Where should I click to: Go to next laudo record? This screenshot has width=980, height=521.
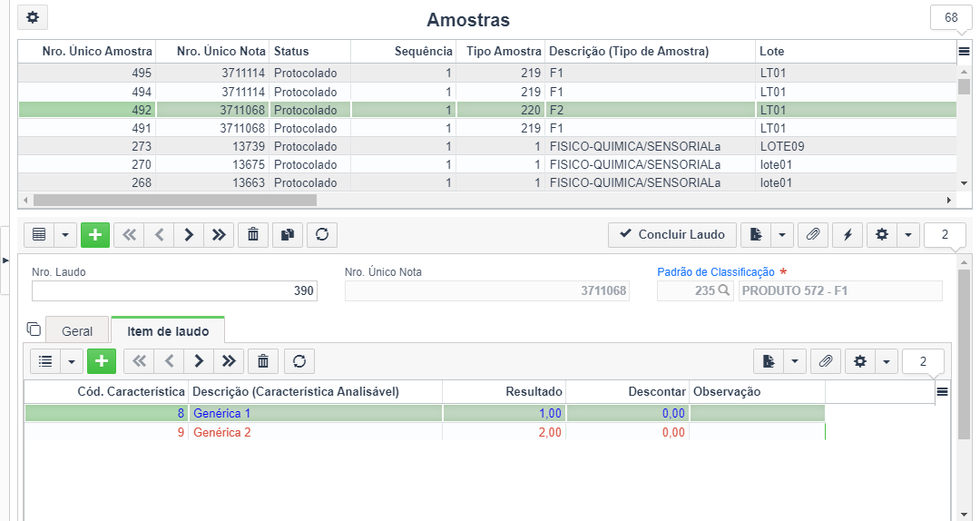click(x=189, y=234)
